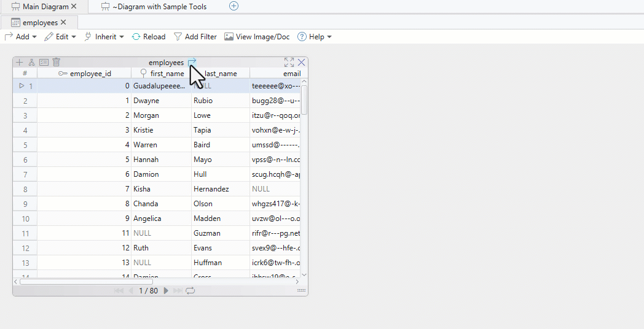Open View Image/Doc
This screenshot has height=329, width=644.
click(x=257, y=36)
